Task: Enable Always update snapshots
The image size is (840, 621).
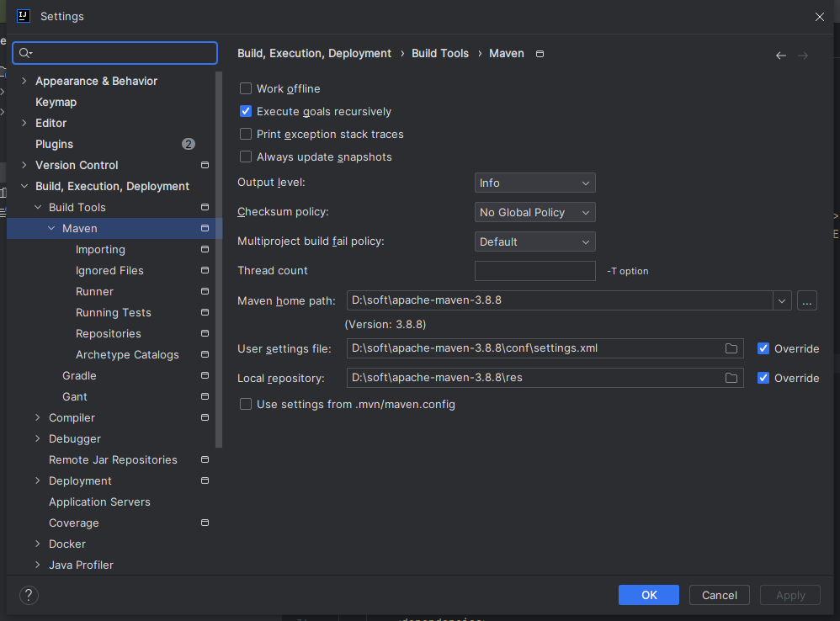Action: tap(246, 157)
